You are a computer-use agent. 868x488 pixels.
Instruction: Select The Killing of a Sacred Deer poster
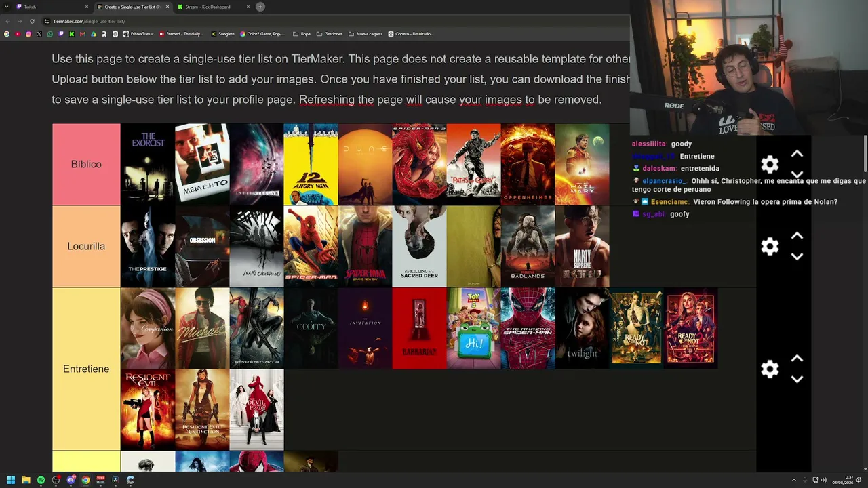[x=419, y=246]
